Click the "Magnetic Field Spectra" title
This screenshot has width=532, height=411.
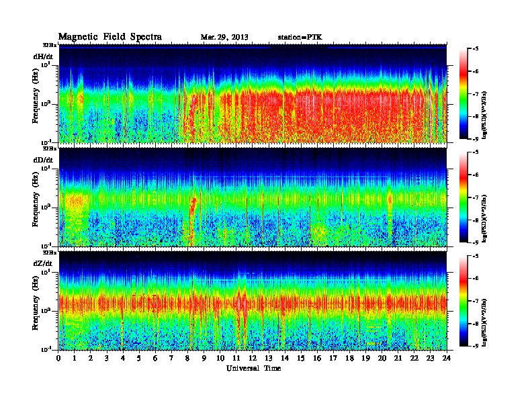110,37
